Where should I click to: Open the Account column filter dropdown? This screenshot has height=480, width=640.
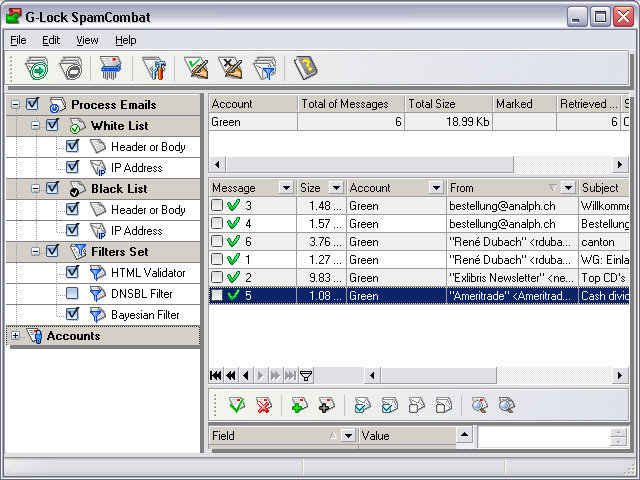coord(436,188)
